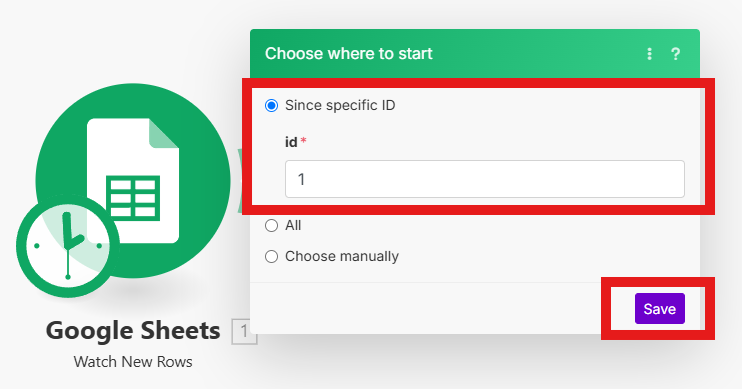Select the All radio button
742x389 pixels.
pos(271,225)
